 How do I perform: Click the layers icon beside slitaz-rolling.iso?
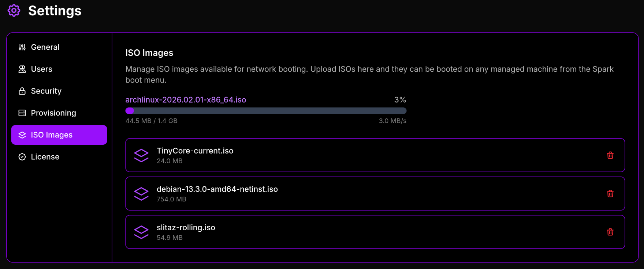[141, 232]
